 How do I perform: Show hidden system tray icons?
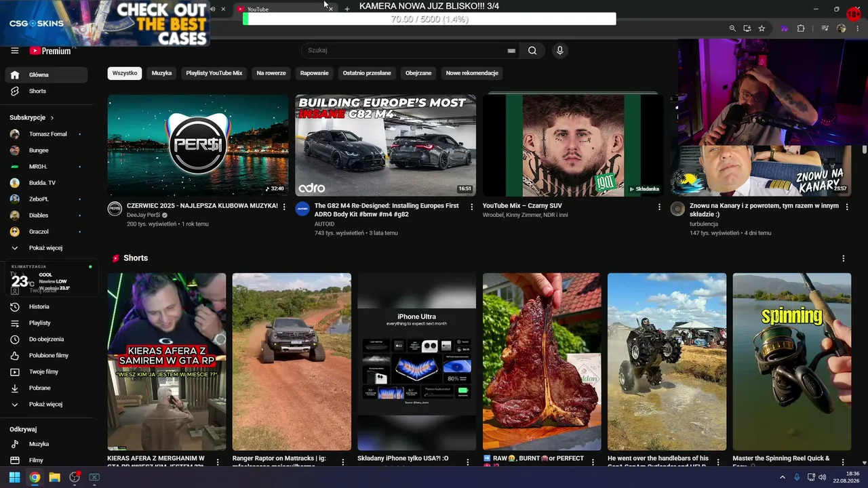click(782, 477)
